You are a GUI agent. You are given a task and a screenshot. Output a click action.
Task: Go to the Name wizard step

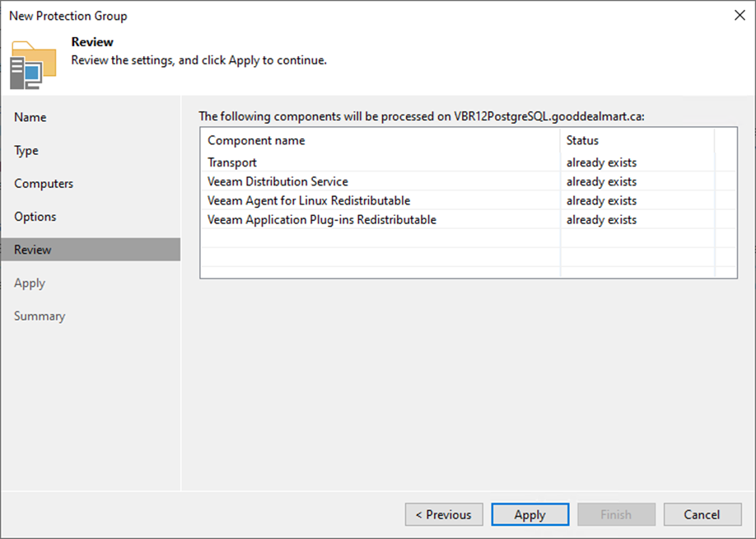click(x=30, y=117)
